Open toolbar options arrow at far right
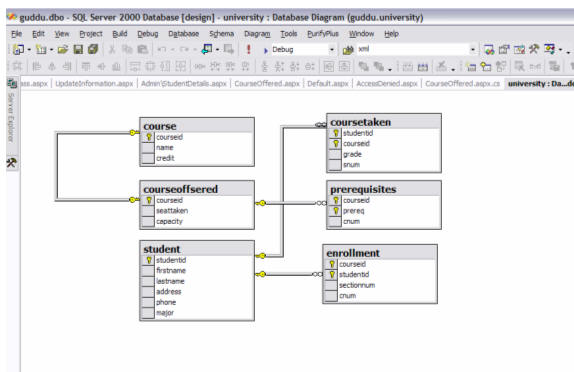The height and width of the screenshot is (372, 574). click(568, 52)
